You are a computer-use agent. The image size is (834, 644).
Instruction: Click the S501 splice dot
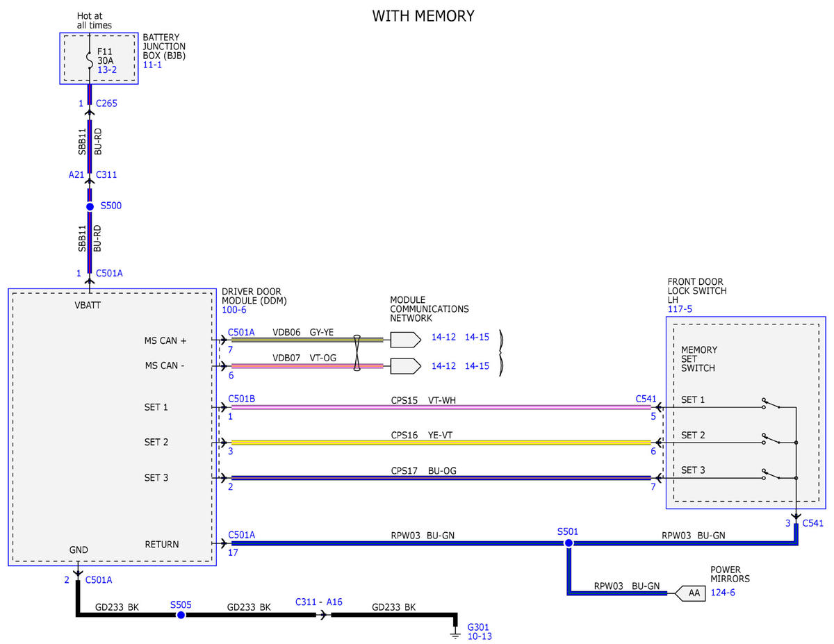tap(568, 543)
